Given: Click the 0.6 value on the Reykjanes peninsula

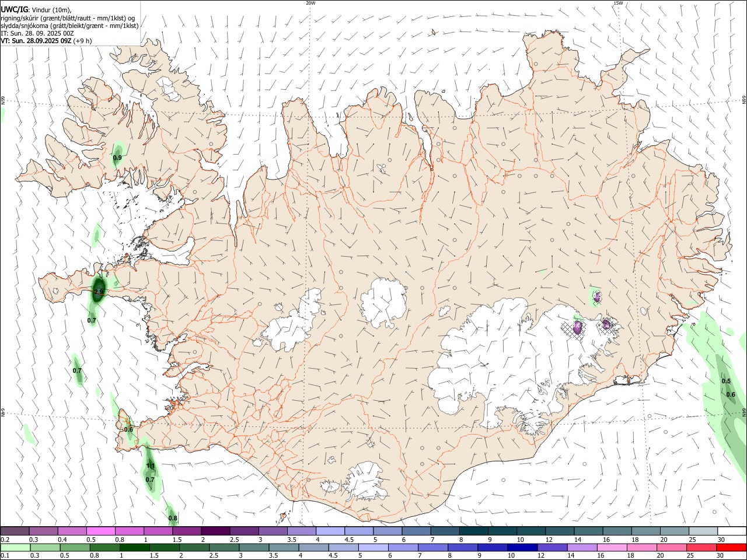Looking at the screenshot, I should (x=128, y=430).
